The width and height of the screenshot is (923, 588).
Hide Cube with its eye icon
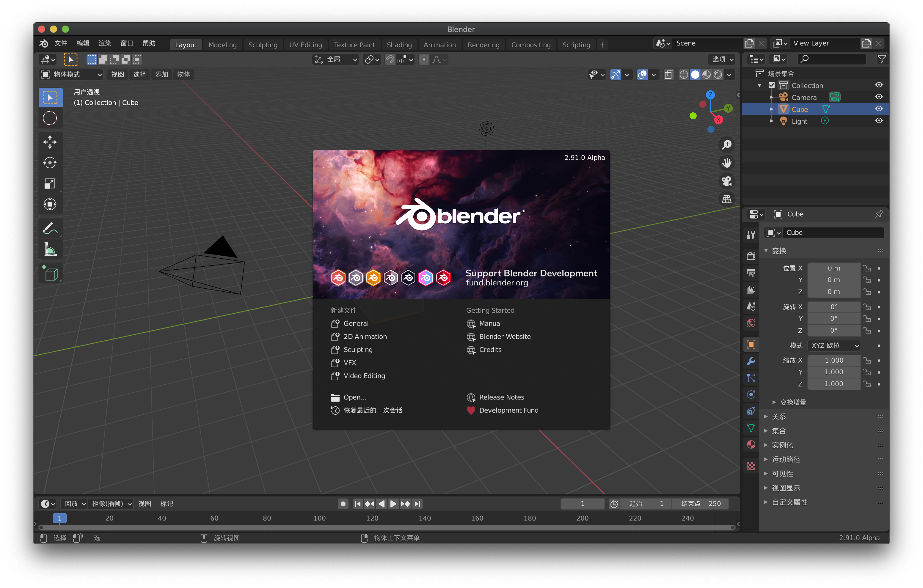coord(879,109)
